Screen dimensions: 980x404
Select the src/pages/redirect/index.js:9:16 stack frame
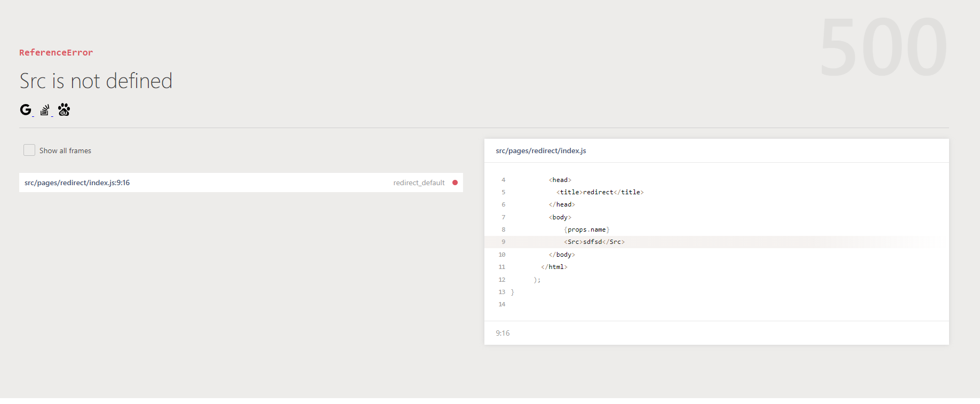pyautogui.click(x=77, y=183)
